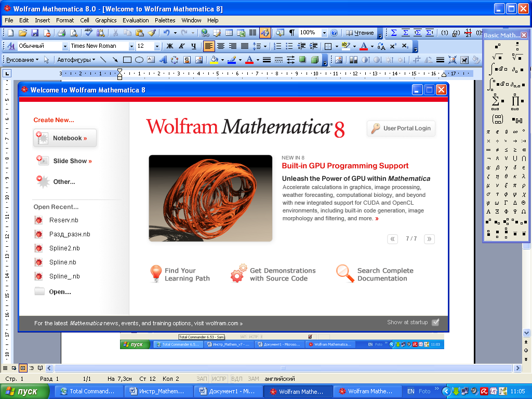Open the File menu

pos(9,20)
